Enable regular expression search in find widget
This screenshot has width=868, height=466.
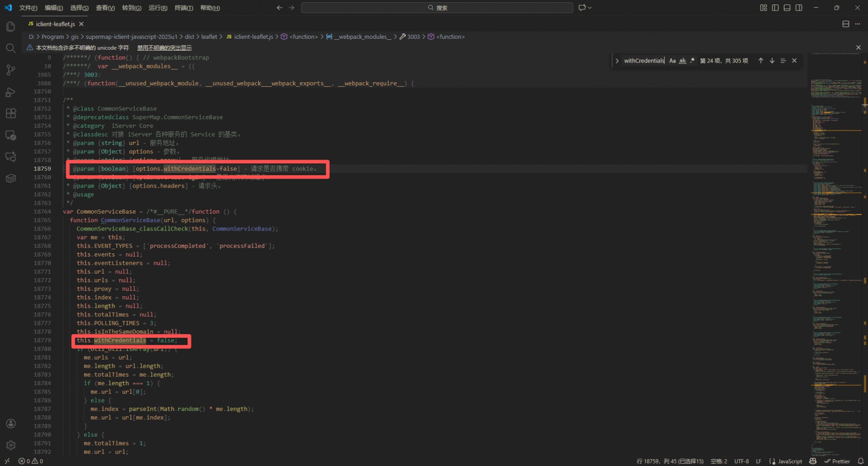click(693, 61)
